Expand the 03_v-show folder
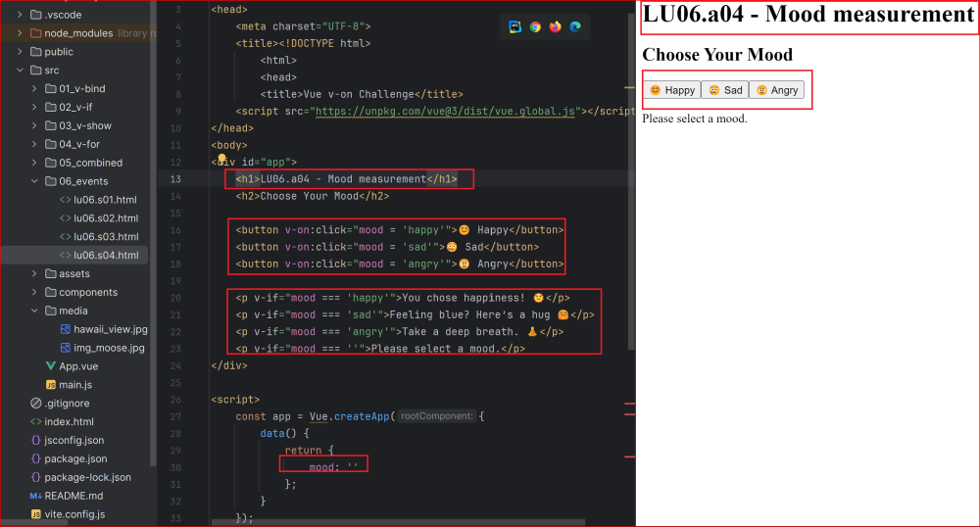Viewport: 980px width, 527px height. click(x=34, y=125)
